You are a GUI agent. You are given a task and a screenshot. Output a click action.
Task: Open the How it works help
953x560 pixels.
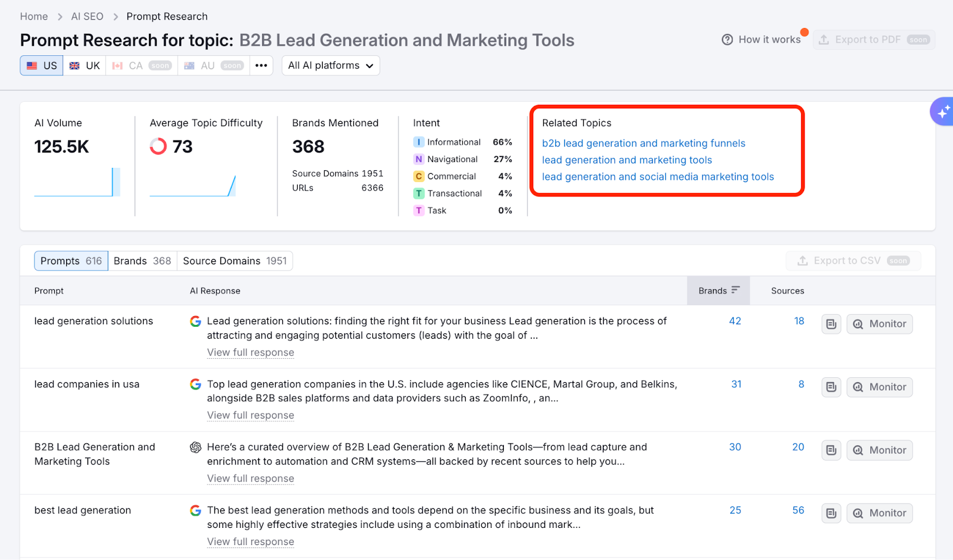pos(761,40)
